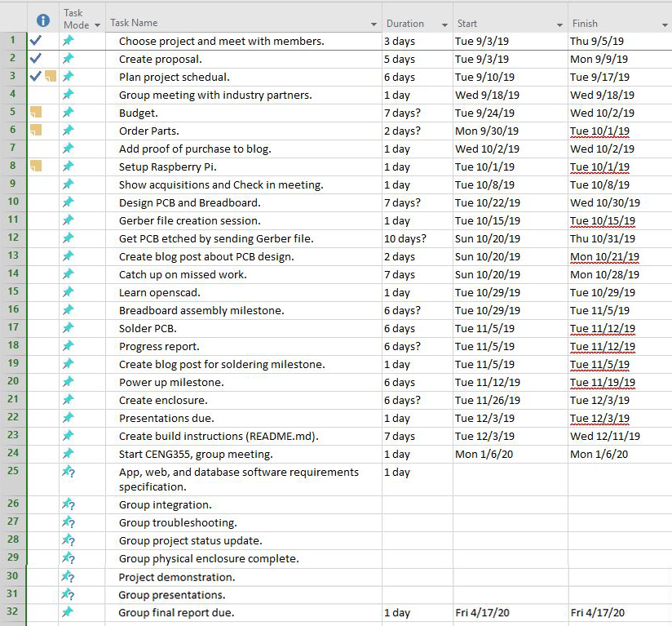The width and height of the screenshot is (672, 626).
Task: Open the Duration column filter dropdown
Action: tap(444, 25)
